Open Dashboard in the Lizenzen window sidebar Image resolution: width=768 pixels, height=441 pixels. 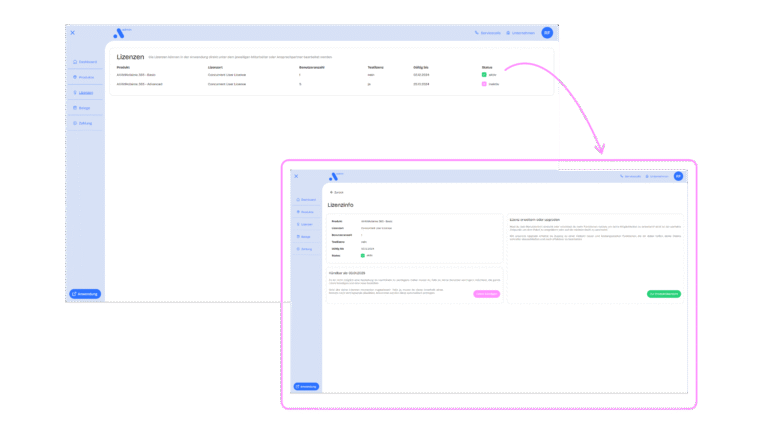coord(85,62)
